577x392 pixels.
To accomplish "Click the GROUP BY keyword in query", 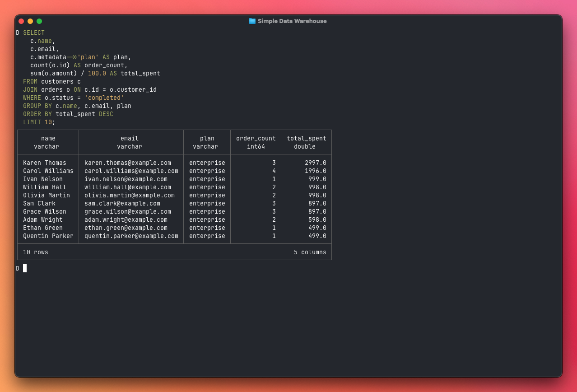I will pos(37,106).
